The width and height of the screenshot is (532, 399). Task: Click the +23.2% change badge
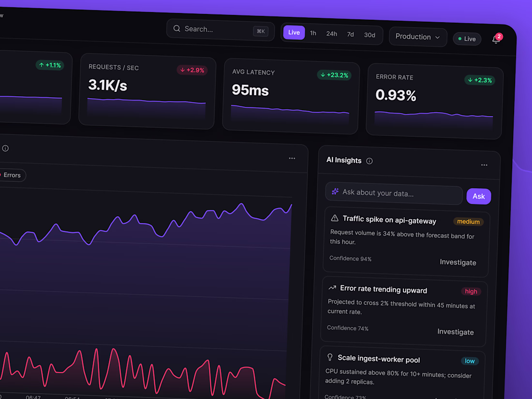click(334, 75)
